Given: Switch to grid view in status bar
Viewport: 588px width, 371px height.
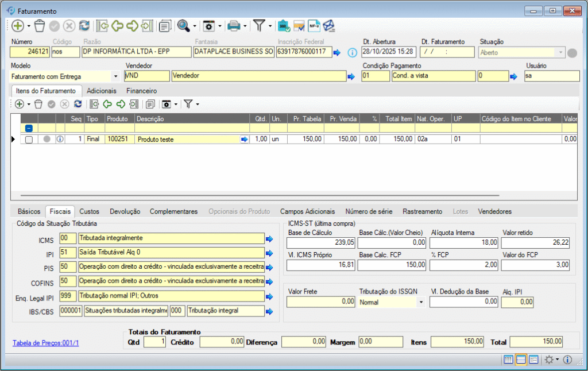Looking at the screenshot, I should pos(508,360).
